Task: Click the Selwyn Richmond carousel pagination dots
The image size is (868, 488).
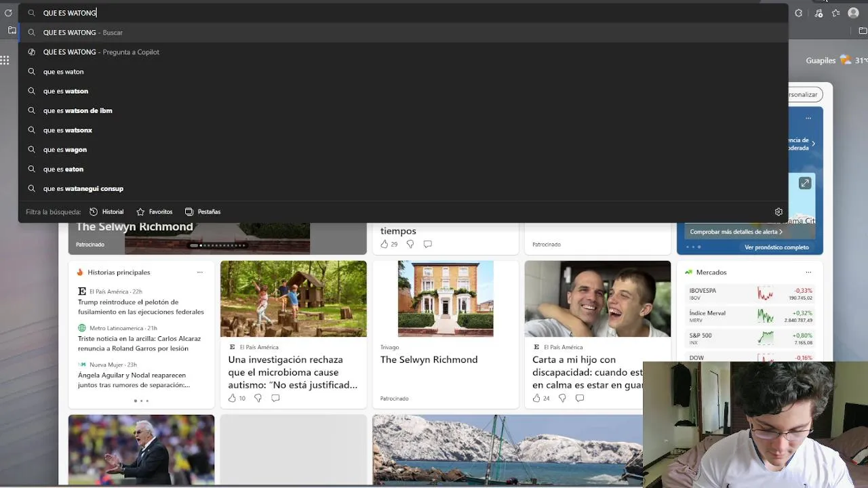Action: (218, 245)
